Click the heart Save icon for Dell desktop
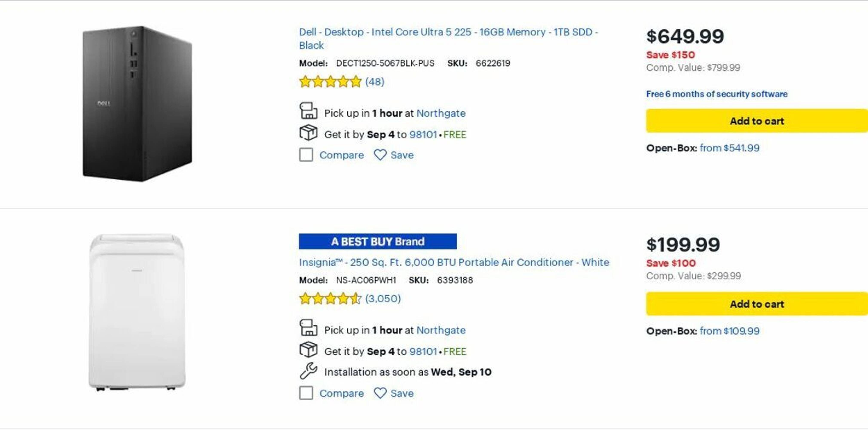 tap(380, 155)
